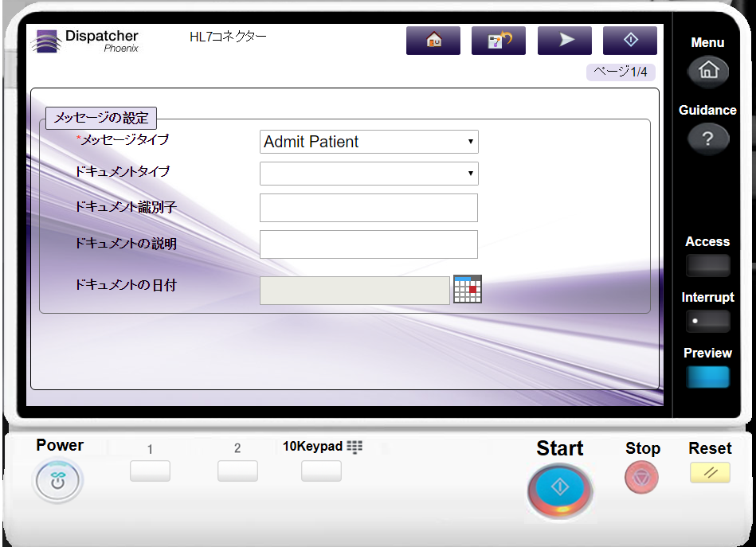Screen dimensions: 756x547
Task: Toggle the Interrupt key
Action: click(707, 321)
